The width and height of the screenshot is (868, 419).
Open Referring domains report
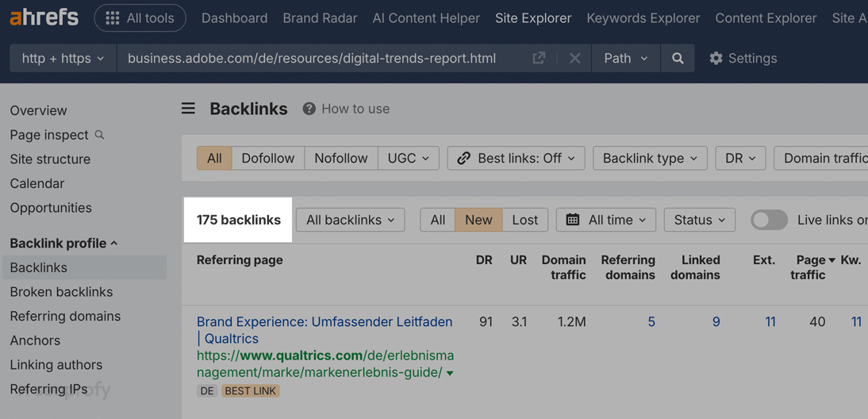pos(65,316)
